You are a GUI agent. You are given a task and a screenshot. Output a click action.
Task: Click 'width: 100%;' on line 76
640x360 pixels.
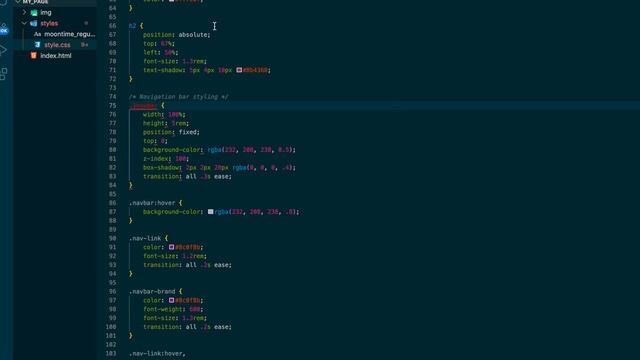(164, 115)
